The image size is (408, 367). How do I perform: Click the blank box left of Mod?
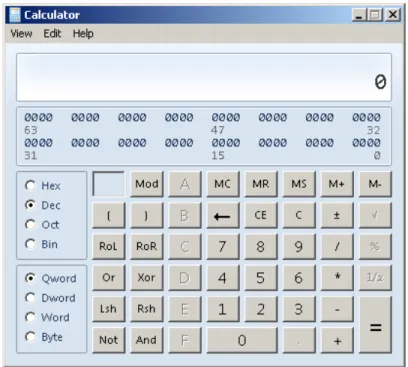point(108,184)
